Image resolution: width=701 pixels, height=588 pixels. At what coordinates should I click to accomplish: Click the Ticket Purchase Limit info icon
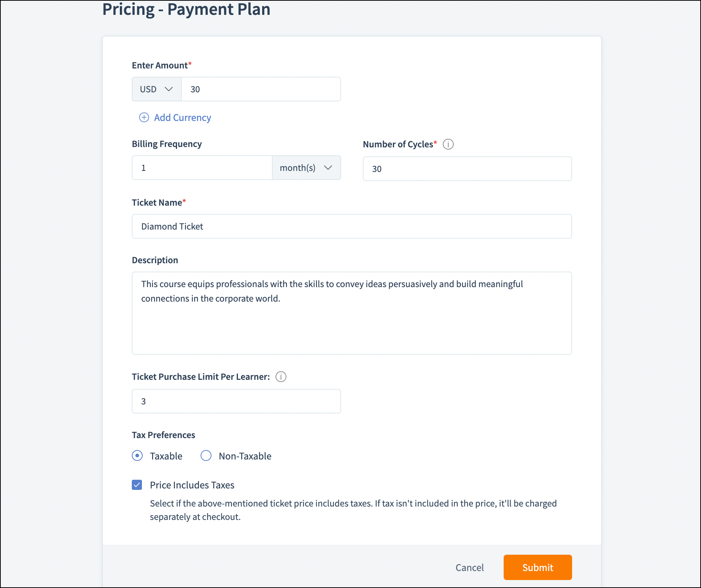[x=281, y=377]
